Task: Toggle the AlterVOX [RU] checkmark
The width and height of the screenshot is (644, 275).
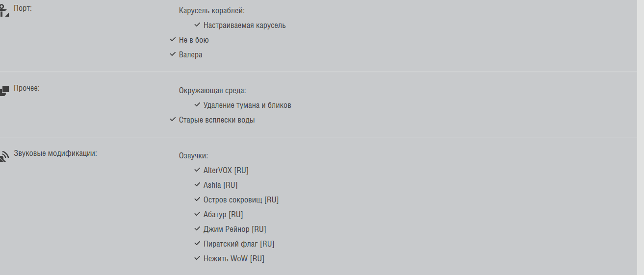Action: (197, 170)
